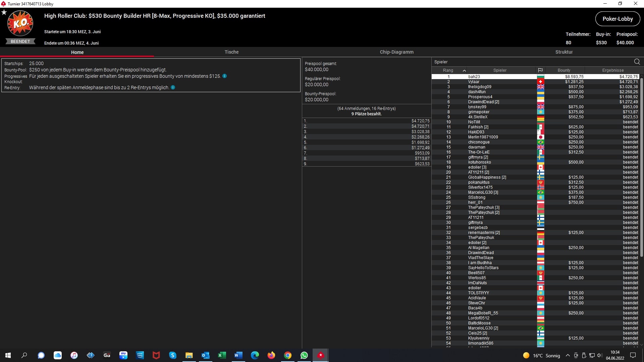Open WhatsApp from the taskbar

coord(304,355)
